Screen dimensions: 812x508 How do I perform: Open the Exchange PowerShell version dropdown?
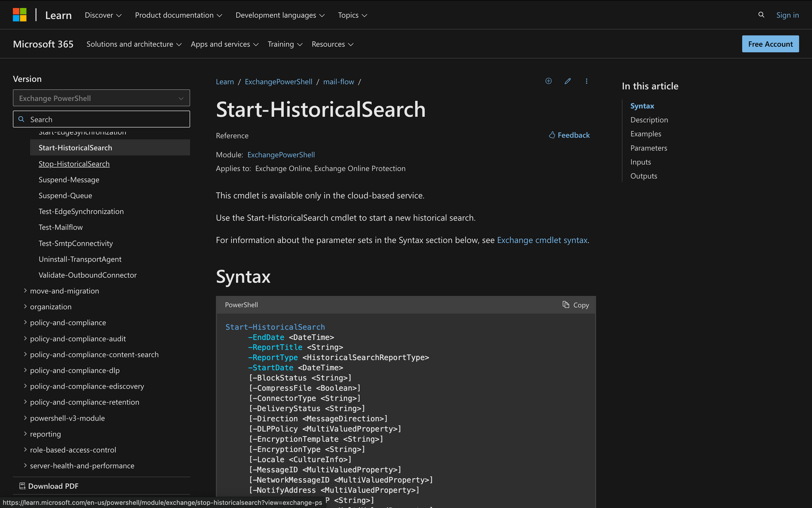(x=101, y=98)
